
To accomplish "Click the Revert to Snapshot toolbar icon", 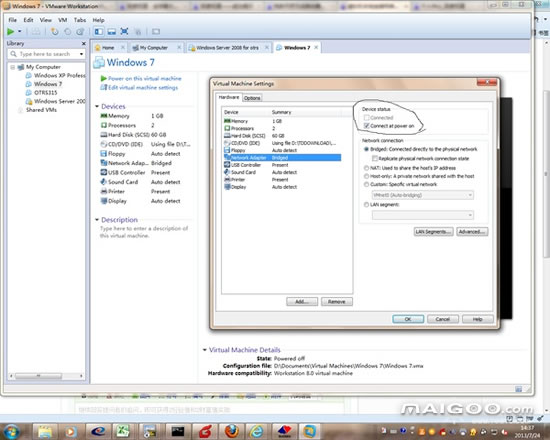I will coord(68,32).
